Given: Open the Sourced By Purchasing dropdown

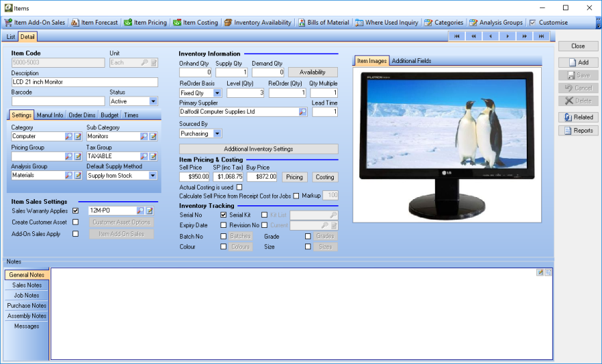Looking at the screenshot, I should pyautogui.click(x=217, y=133).
